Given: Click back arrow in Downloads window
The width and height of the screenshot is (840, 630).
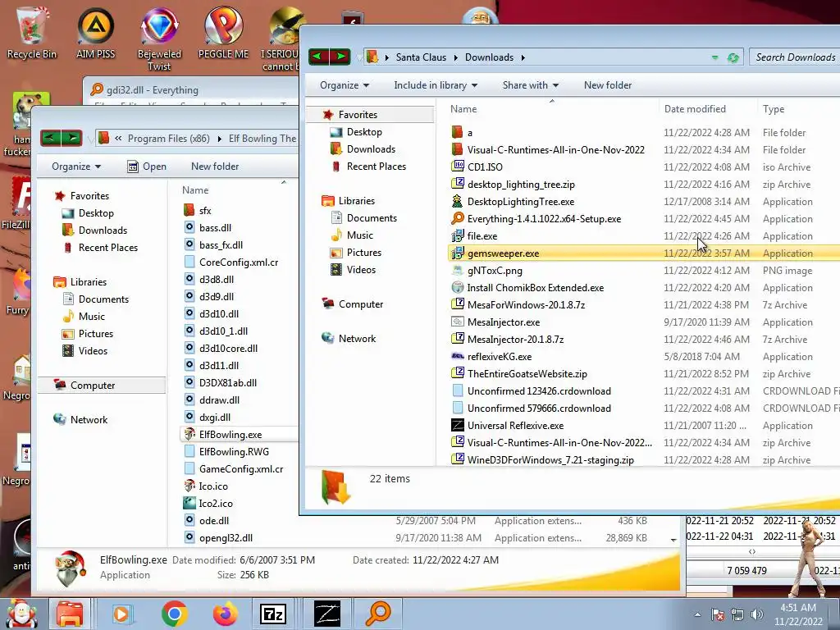Looking at the screenshot, I should 319,57.
